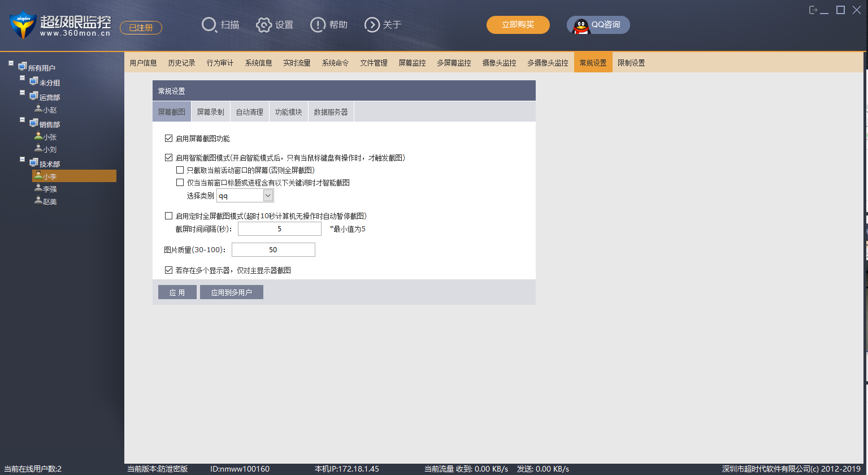The height and width of the screenshot is (475, 868).
Task: Click the QQ penguin icon
Action: 581,25
